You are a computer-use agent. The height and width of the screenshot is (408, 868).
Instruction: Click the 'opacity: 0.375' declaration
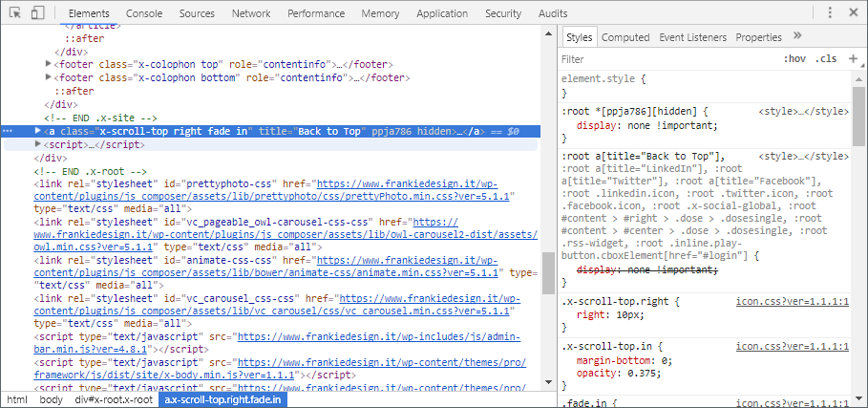pyautogui.click(x=619, y=373)
